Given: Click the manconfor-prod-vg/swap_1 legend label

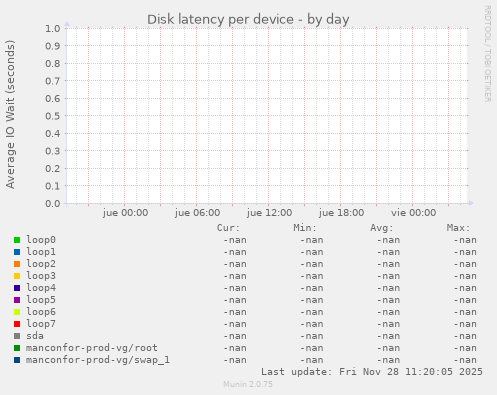Looking at the screenshot, I should pos(98,360).
